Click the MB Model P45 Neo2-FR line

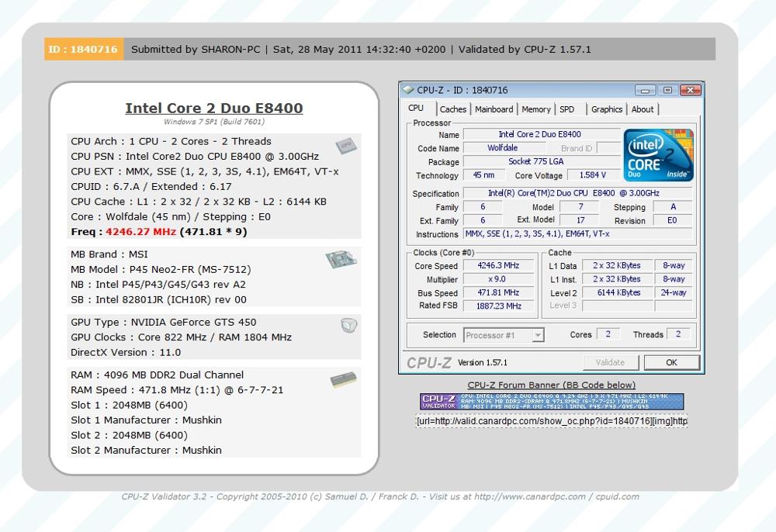pyautogui.click(x=161, y=269)
